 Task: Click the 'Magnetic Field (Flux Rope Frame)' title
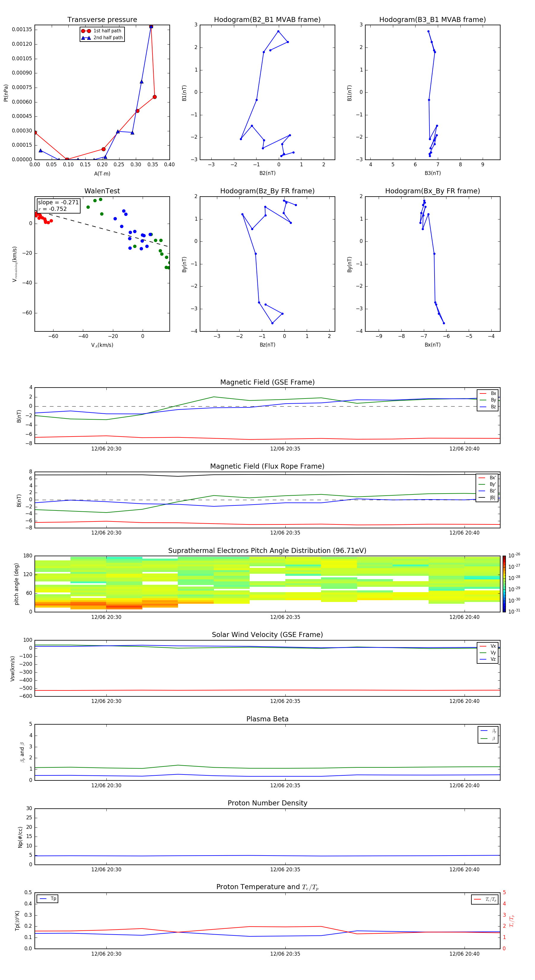[x=267, y=467]
